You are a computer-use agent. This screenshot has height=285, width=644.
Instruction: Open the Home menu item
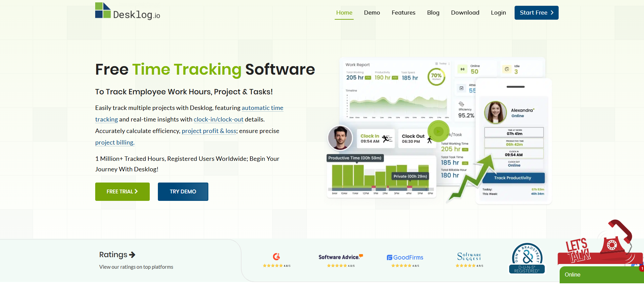pos(344,13)
